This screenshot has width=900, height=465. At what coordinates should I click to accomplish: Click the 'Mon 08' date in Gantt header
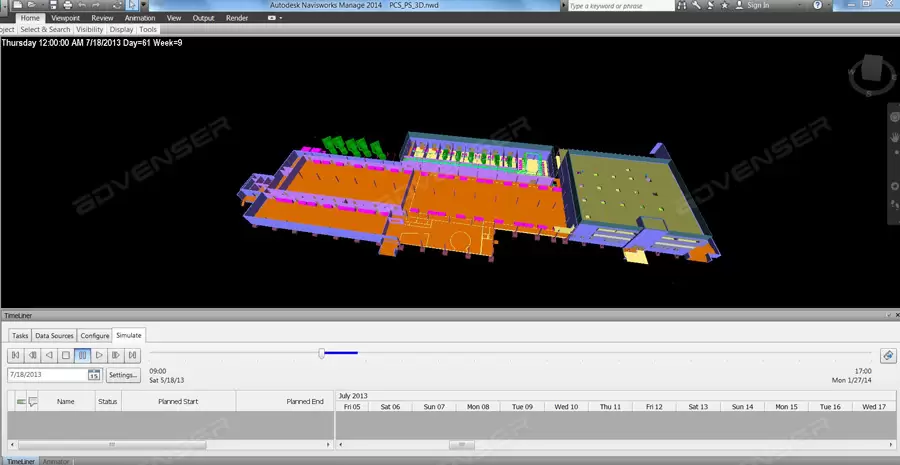click(478, 406)
